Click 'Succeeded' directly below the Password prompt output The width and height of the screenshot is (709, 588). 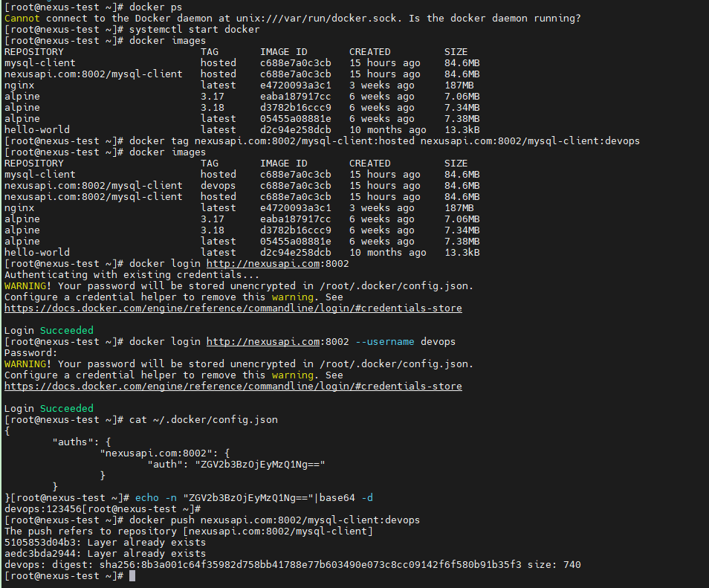click(66, 408)
